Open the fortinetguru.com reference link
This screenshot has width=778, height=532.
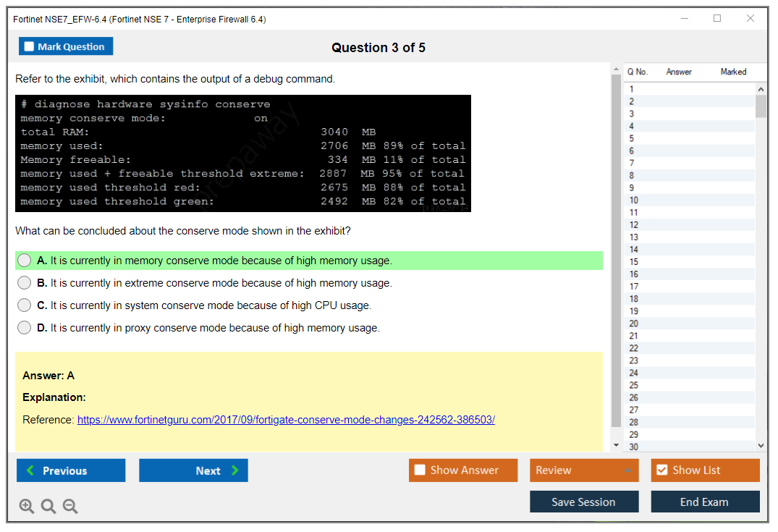point(286,420)
